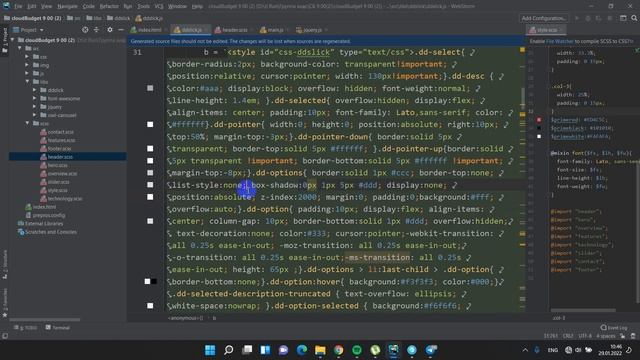Image resolution: width=640 pixels, height=360 pixels.
Task: Select overview.scss in project tree
Action: [x=58, y=173]
